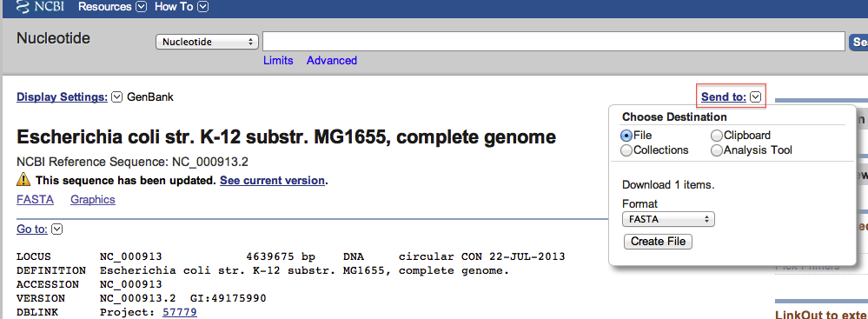Open the FASTA link under the title
The height and width of the screenshot is (319, 868).
point(35,200)
